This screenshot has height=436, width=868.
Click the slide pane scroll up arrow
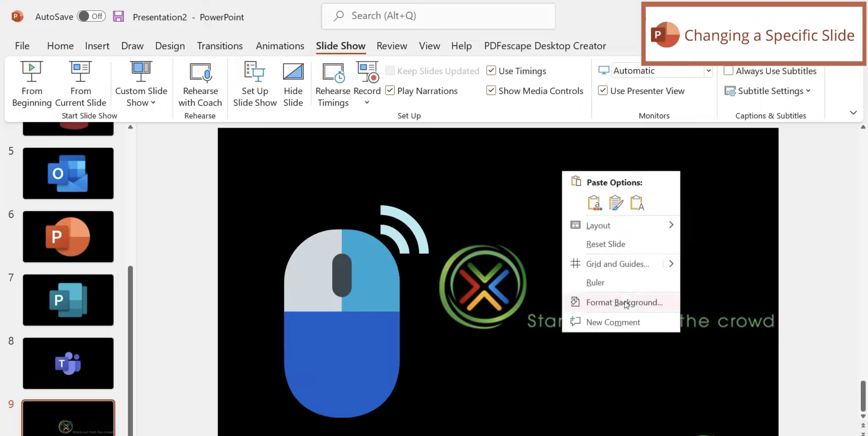(863, 127)
